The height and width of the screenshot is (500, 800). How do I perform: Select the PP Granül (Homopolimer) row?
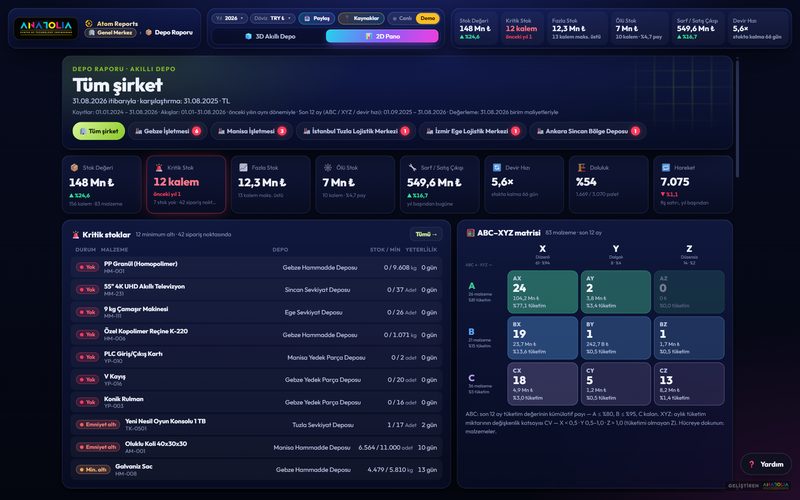pyautogui.click(x=256, y=267)
